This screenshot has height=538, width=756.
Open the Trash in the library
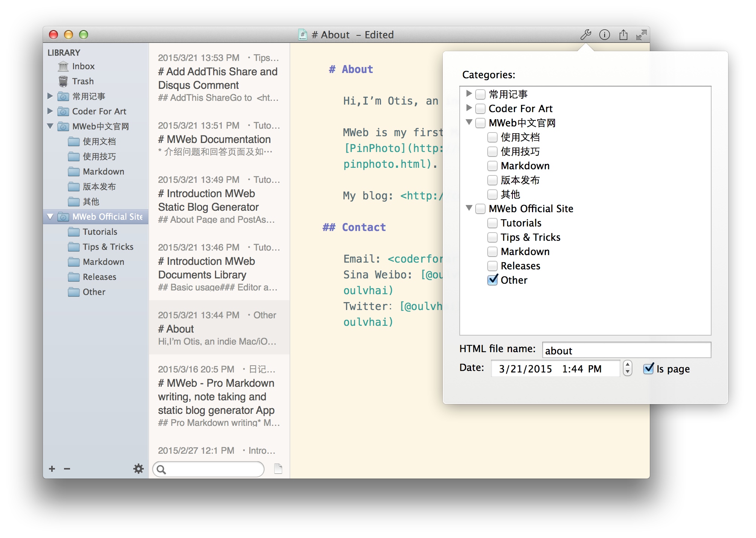[83, 81]
